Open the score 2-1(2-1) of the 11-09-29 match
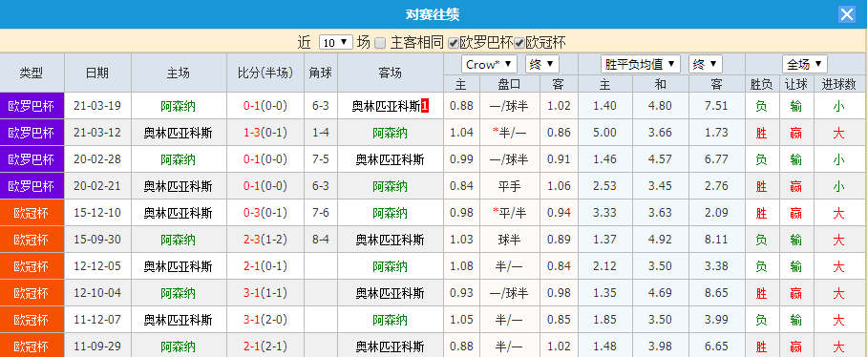The width and height of the screenshot is (868, 357). 265,346
